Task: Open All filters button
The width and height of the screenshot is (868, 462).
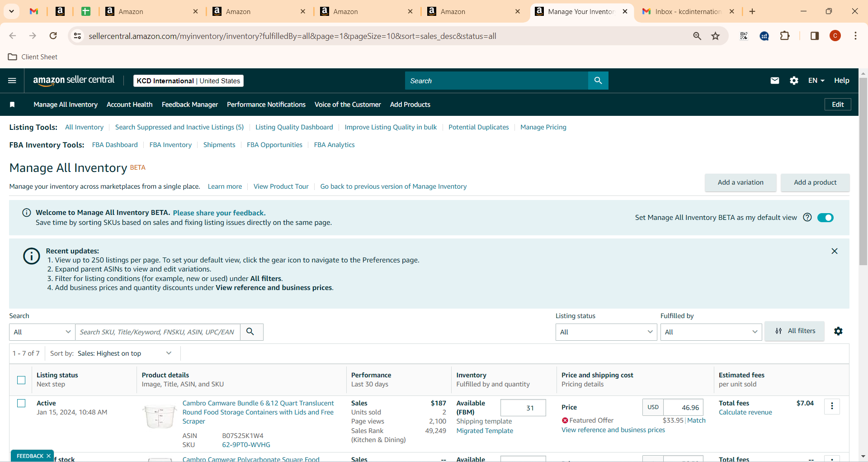Action: (x=795, y=331)
